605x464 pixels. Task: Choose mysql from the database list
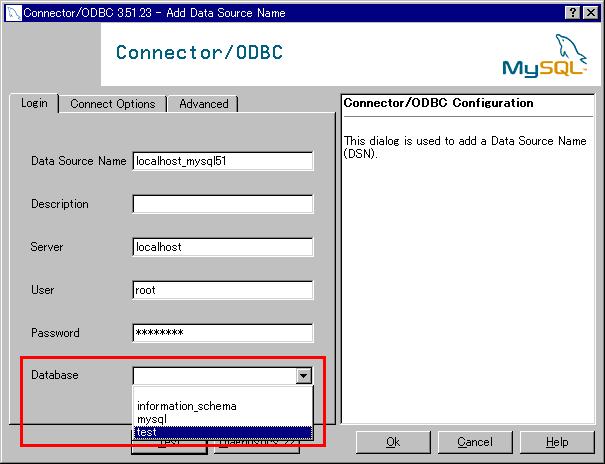pyautogui.click(x=223, y=419)
